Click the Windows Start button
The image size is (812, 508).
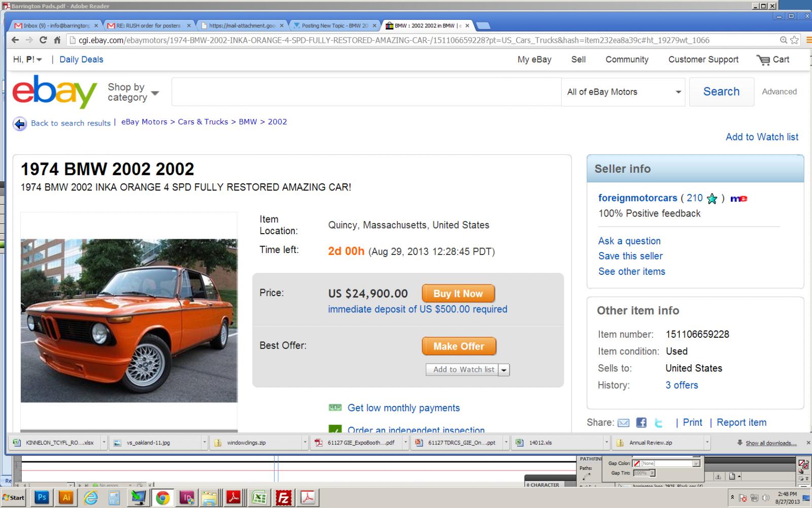point(13,498)
